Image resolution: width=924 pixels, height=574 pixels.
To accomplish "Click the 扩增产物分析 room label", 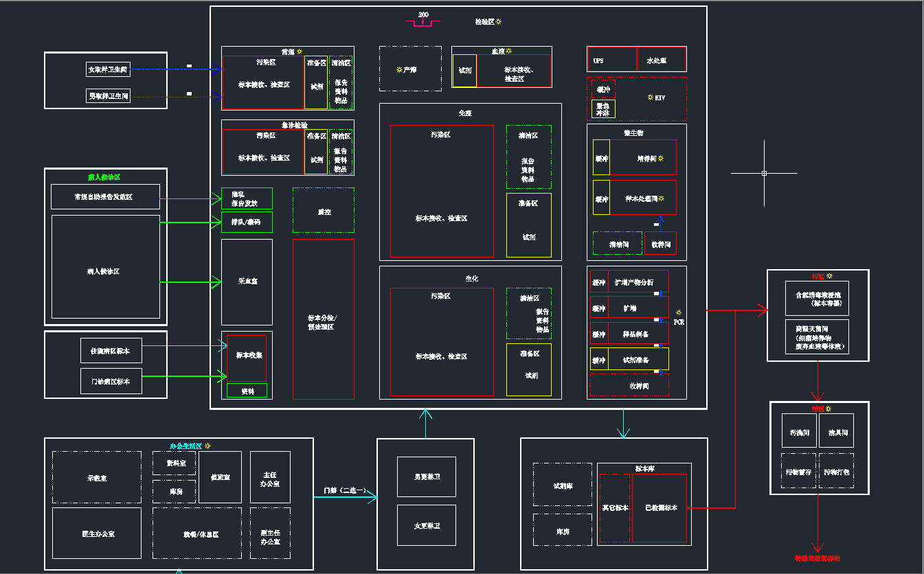I will [x=634, y=282].
